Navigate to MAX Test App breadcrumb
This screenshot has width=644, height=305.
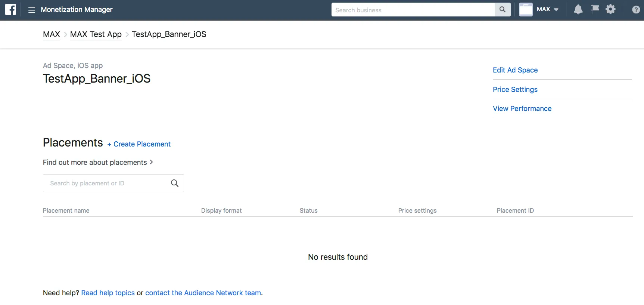coord(96,34)
